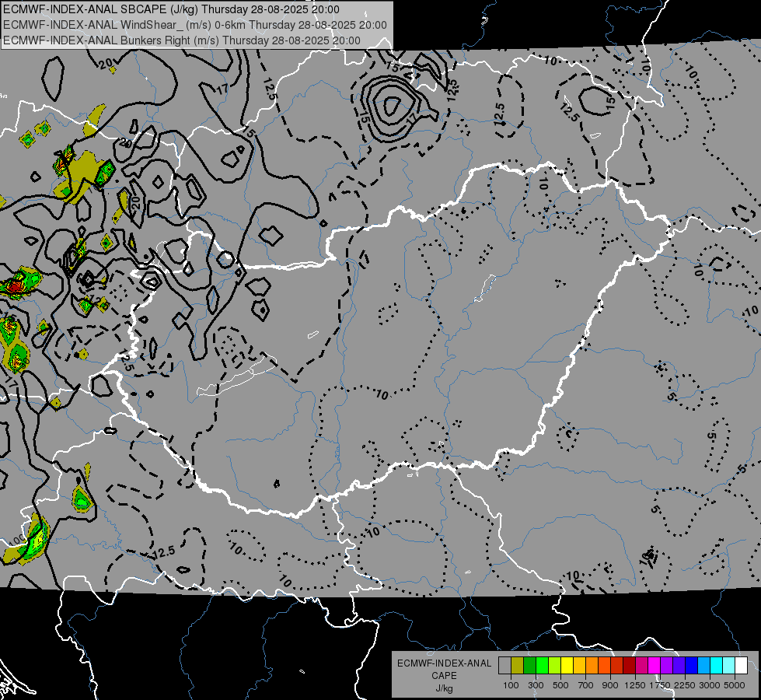The width and height of the screenshot is (761, 700).
Task: Choose the cyan swatch after 3000
Action: click(x=717, y=665)
